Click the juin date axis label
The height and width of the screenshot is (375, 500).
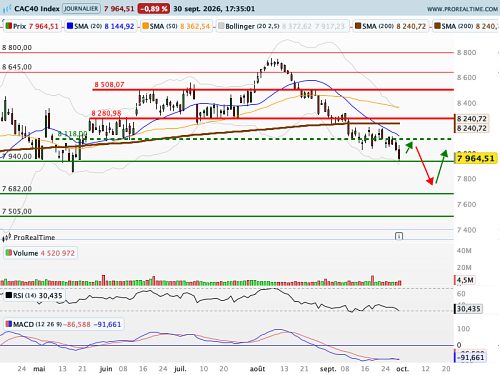106,369
